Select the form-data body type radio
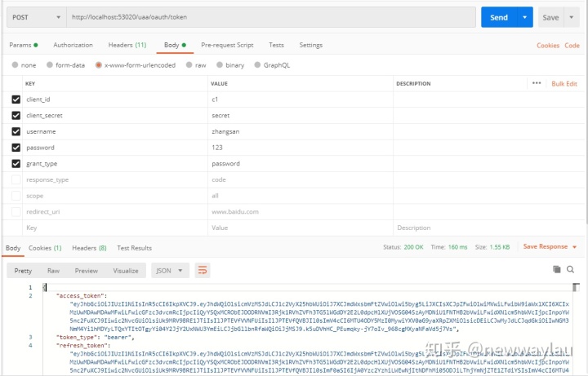The image size is (588, 376). [x=50, y=64]
